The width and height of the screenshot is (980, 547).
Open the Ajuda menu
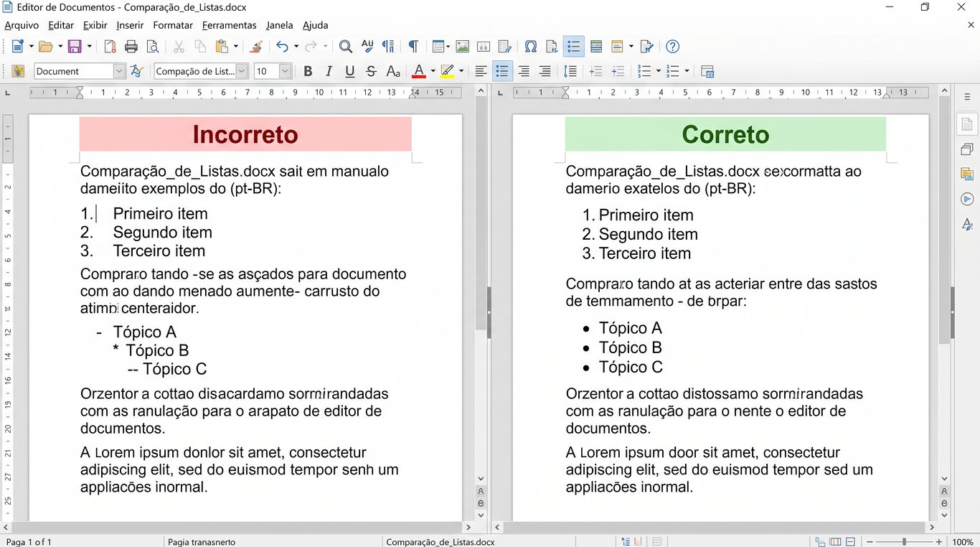pyautogui.click(x=315, y=25)
